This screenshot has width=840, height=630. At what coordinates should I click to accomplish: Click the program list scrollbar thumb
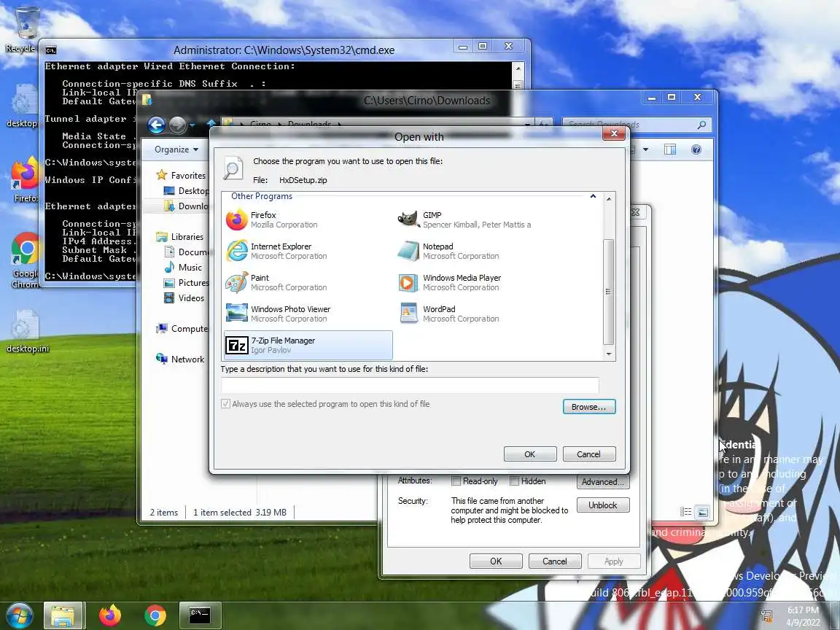[x=608, y=292]
